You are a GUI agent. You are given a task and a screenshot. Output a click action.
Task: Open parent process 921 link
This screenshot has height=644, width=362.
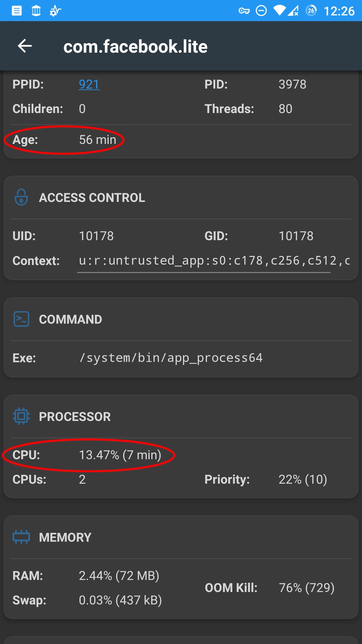[89, 84]
